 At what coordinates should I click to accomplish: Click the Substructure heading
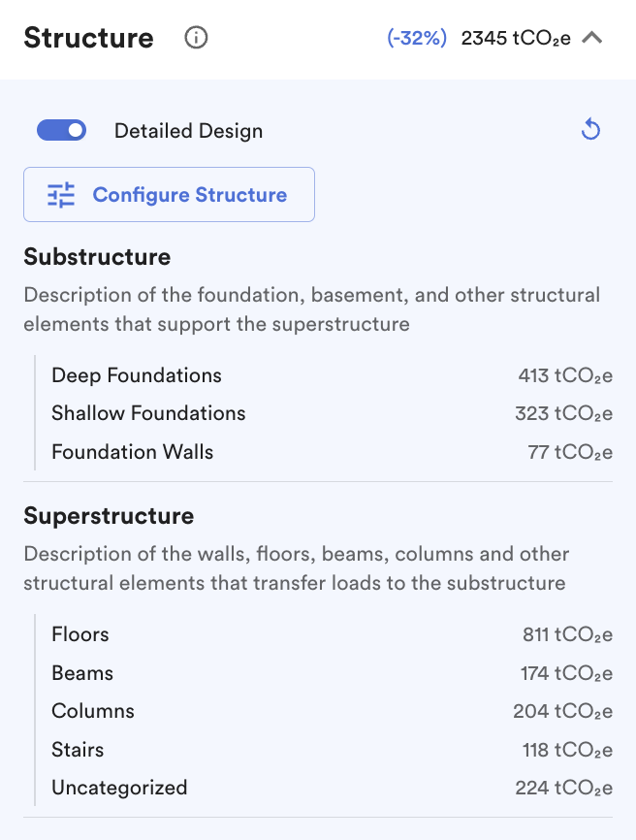(x=97, y=257)
